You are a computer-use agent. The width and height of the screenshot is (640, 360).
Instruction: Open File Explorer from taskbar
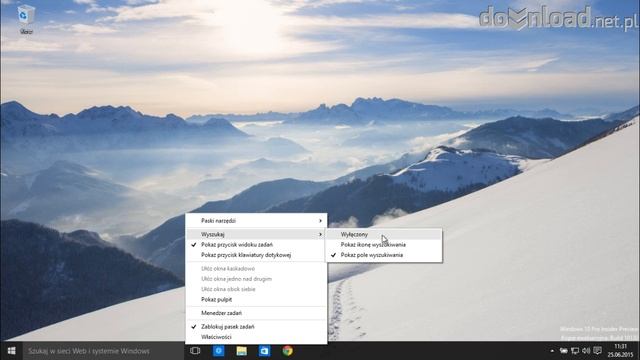click(242, 351)
